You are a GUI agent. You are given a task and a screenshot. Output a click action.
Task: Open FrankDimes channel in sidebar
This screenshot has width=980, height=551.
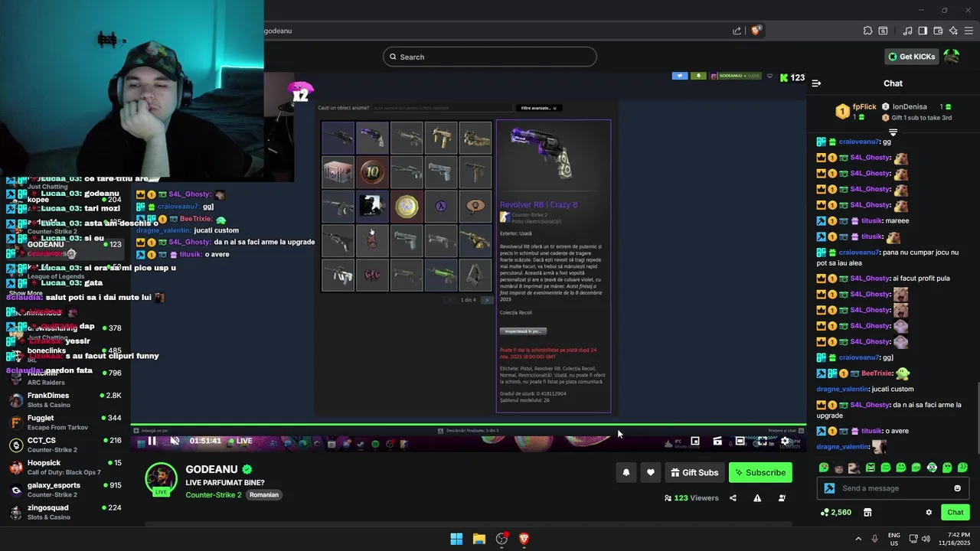[x=64, y=399]
